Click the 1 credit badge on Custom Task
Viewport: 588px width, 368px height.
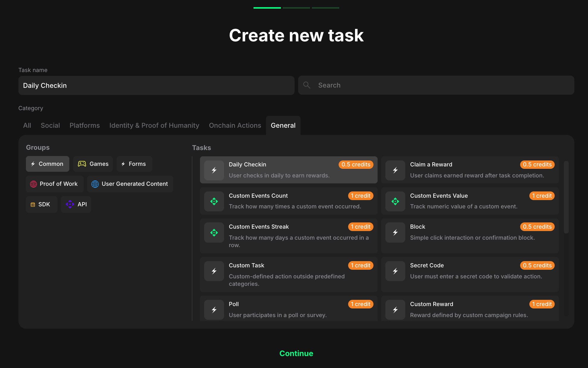pyautogui.click(x=361, y=265)
